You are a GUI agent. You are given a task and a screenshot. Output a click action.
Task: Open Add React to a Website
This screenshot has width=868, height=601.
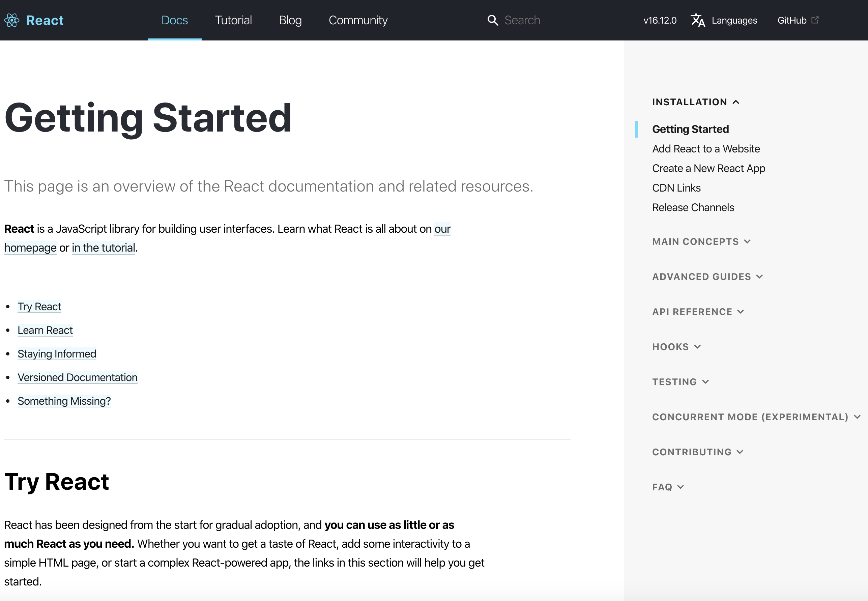(706, 149)
